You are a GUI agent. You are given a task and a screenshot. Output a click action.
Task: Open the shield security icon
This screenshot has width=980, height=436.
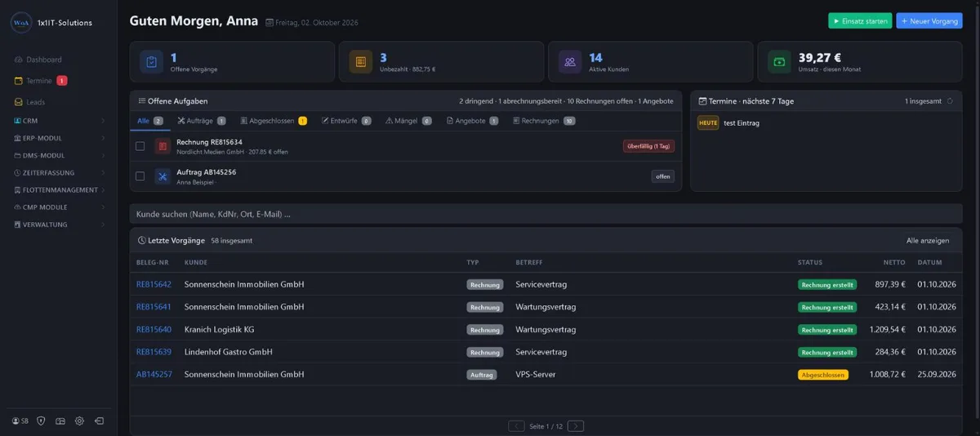tap(41, 420)
